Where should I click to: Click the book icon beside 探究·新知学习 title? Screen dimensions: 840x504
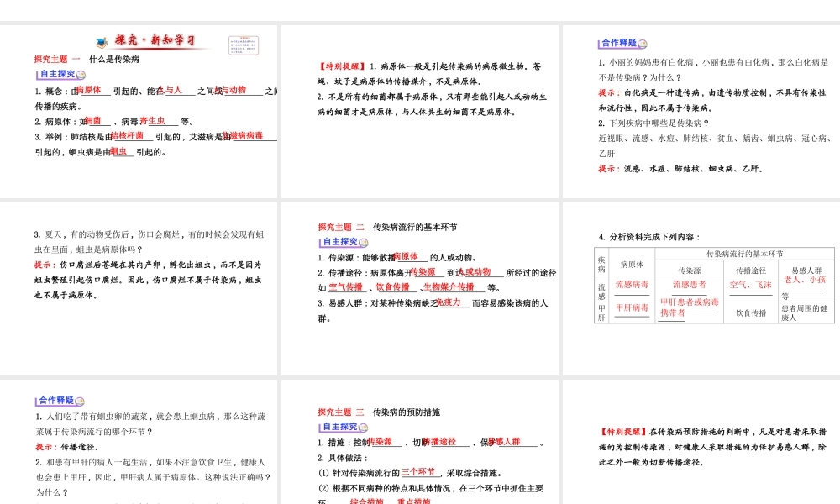coord(102,42)
